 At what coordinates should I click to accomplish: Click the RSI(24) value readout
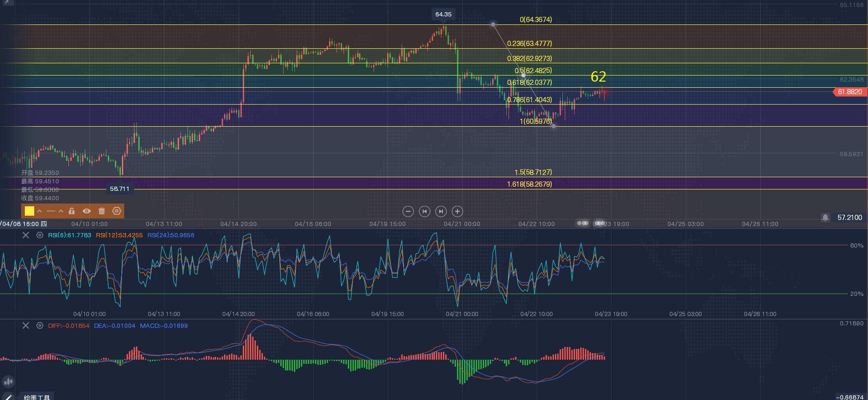[x=171, y=235]
